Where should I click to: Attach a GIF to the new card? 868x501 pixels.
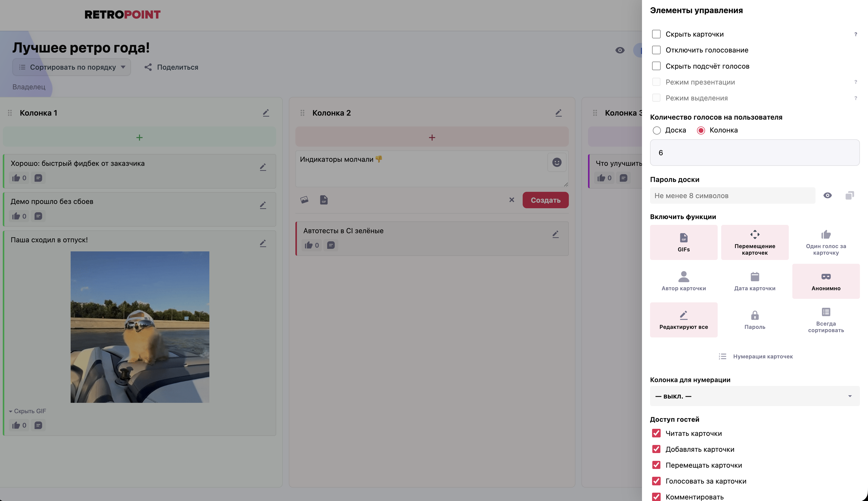tap(324, 200)
